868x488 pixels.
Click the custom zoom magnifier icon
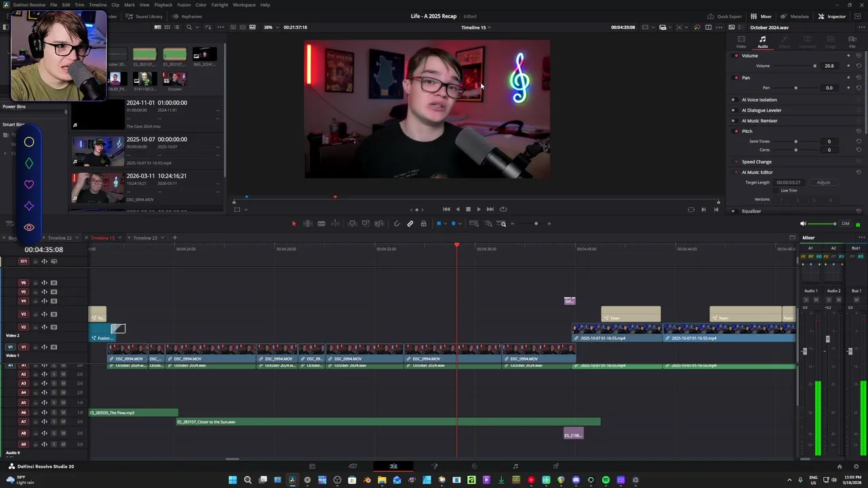point(502,224)
